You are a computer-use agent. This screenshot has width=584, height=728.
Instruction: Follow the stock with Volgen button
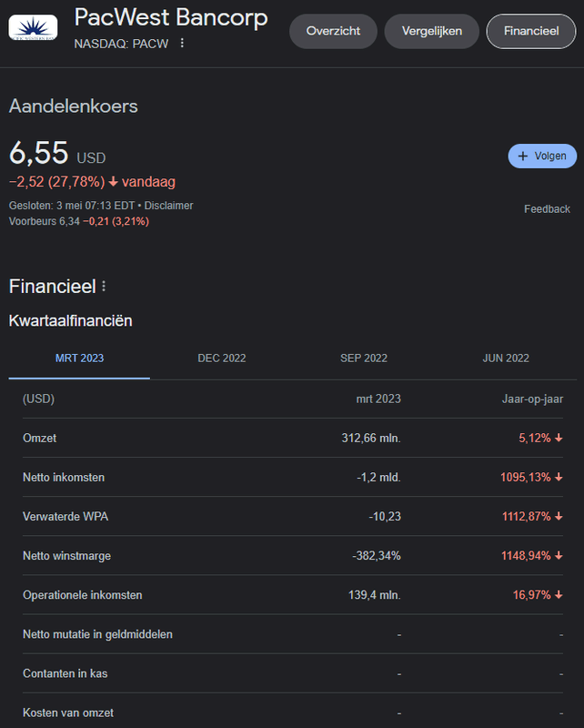[542, 156]
